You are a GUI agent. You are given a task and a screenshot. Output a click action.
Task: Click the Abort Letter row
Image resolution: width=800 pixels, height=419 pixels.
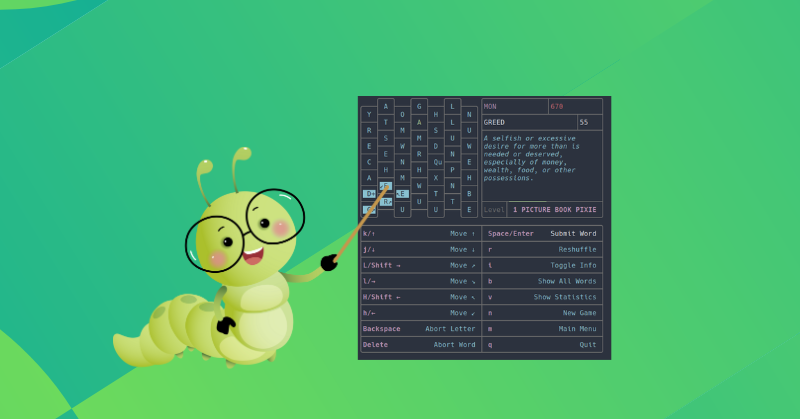click(419, 329)
